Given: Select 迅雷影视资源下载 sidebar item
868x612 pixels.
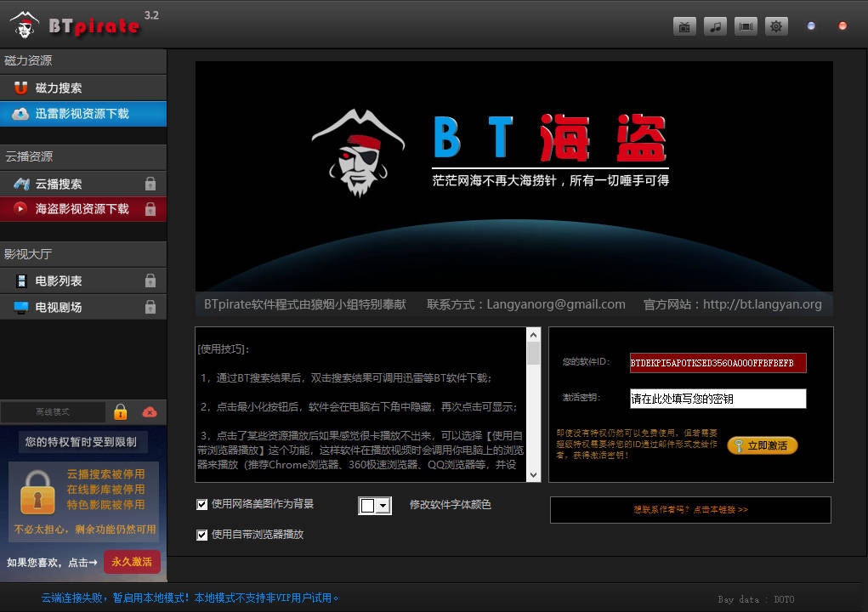Looking at the screenshot, I should [x=82, y=114].
